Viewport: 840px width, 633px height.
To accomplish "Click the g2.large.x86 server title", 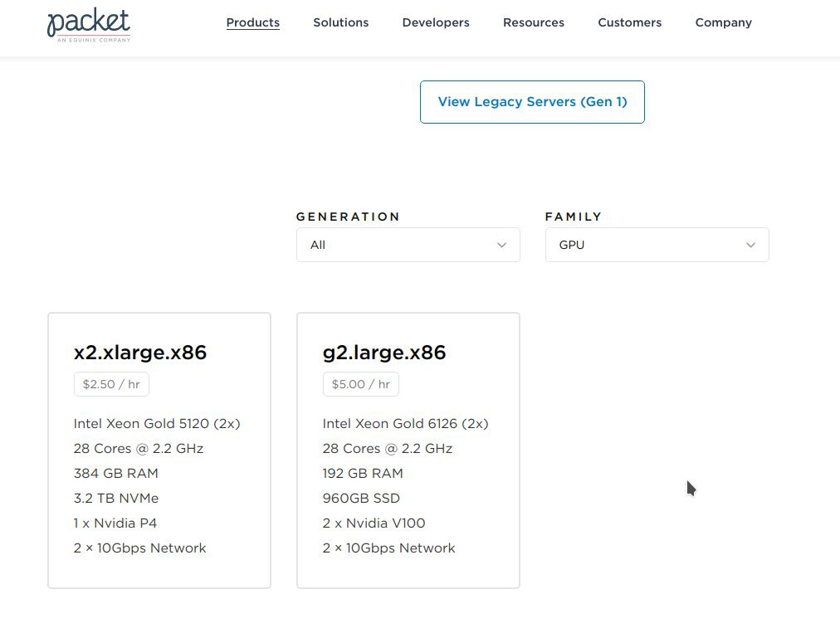I will click(x=383, y=353).
